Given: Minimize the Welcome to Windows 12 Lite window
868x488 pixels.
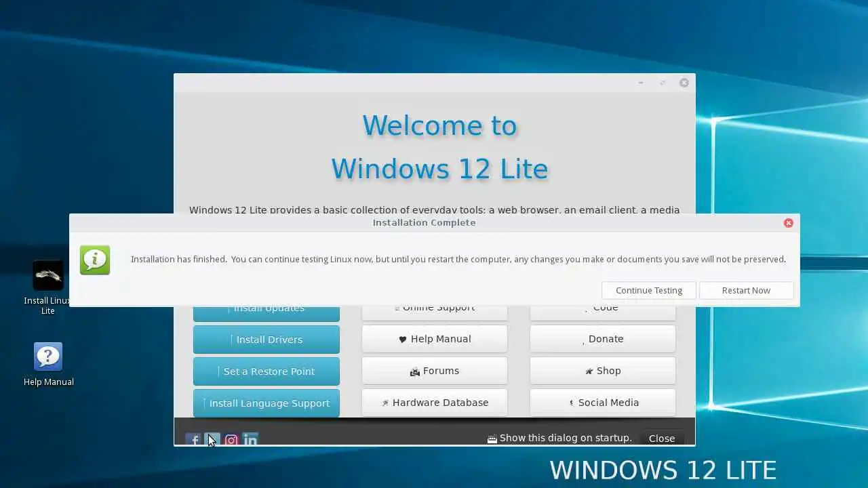Looking at the screenshot, I should point(641,83).
